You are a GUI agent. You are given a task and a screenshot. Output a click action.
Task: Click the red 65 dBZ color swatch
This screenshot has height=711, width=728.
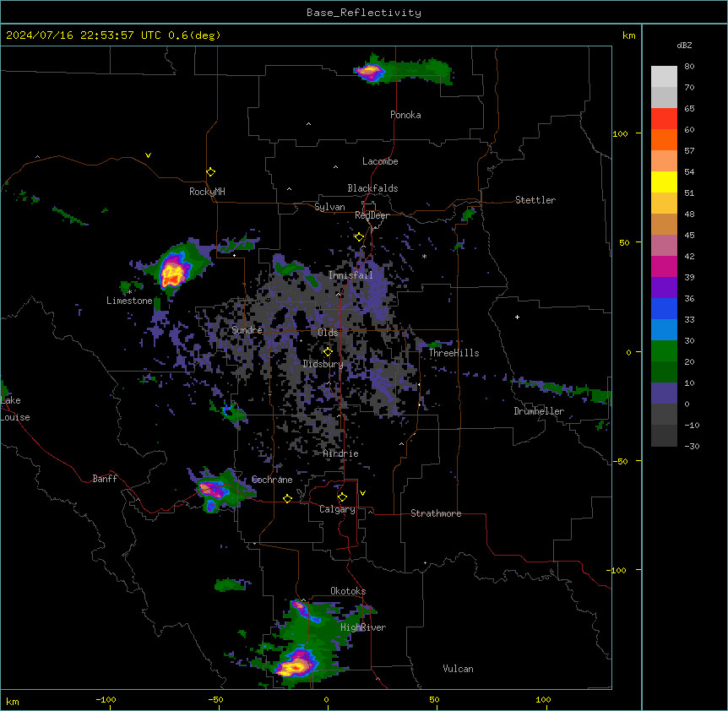tap(664, 119)
